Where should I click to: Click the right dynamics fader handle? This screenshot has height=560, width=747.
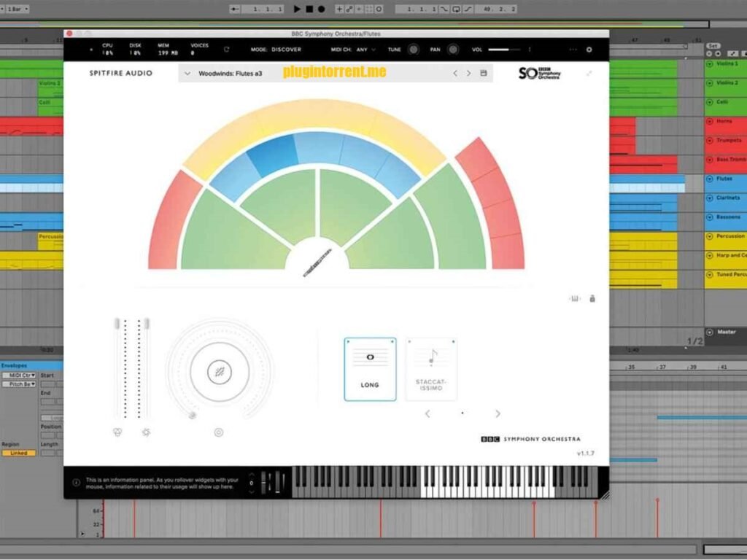(x=147, y=324)
